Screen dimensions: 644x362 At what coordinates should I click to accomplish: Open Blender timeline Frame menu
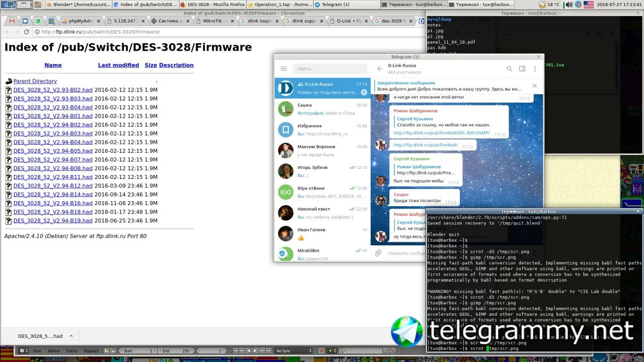[72, 351]
